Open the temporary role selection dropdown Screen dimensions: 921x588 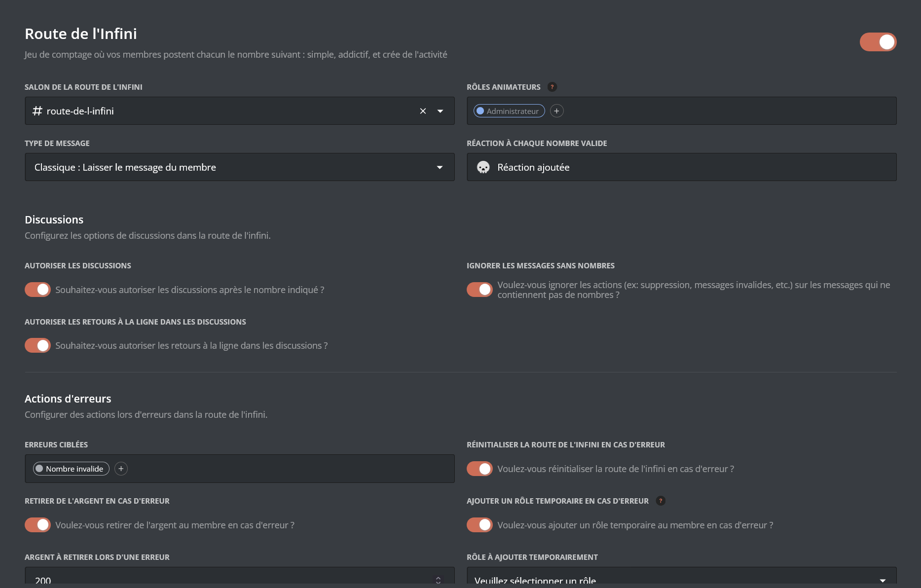[x=882, y=580]
